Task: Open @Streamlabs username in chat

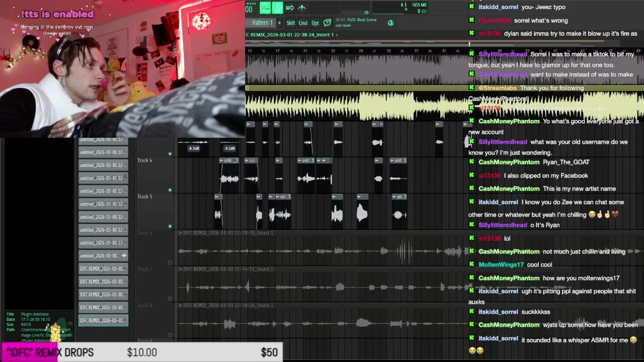Action: (498, 88)
